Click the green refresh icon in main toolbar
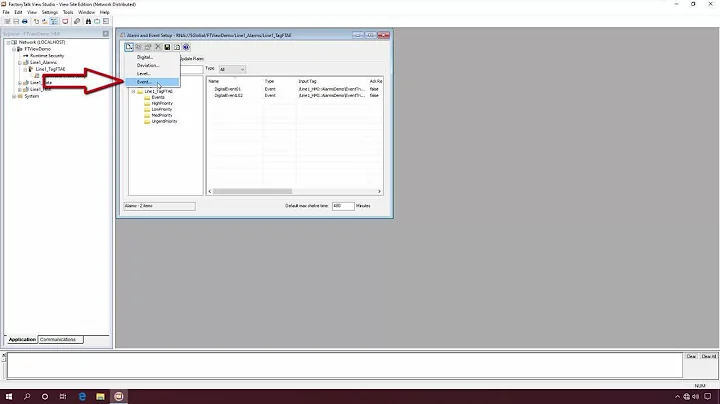This screenshot has width=720, height=404. (97, 22)
